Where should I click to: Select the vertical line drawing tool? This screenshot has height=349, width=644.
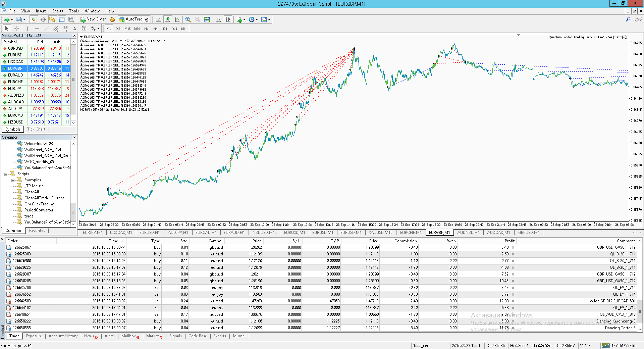point(28,29)
